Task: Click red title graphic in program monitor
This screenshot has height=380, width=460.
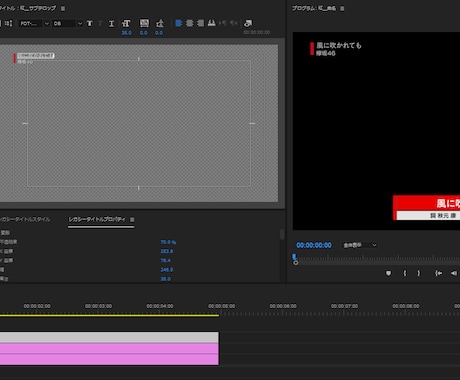Action: click(427, 207)
